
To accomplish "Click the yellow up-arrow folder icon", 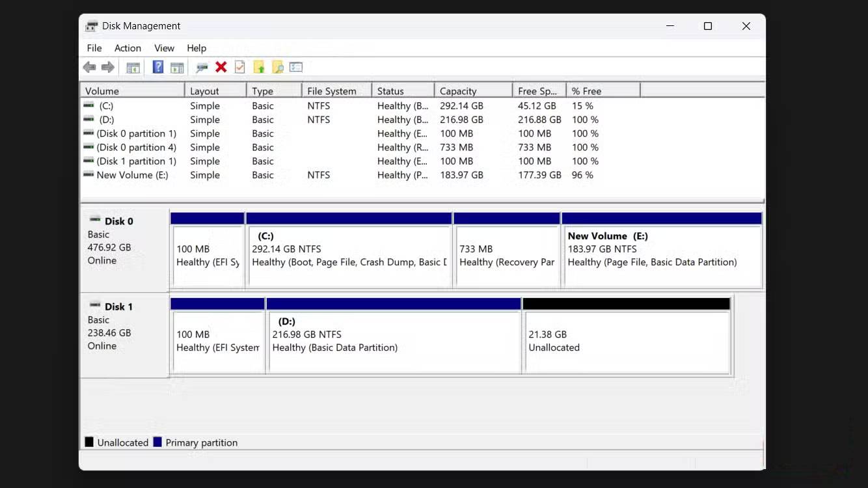I will tap(260, 67).
